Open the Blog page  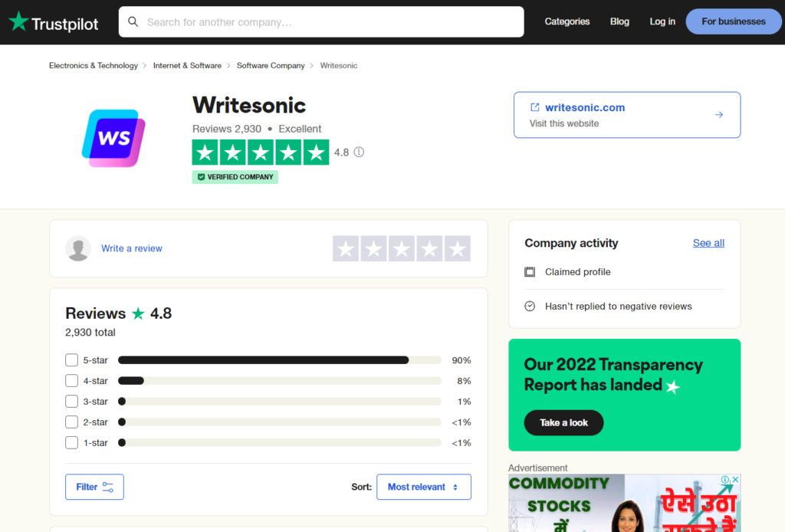pos(619,21)
